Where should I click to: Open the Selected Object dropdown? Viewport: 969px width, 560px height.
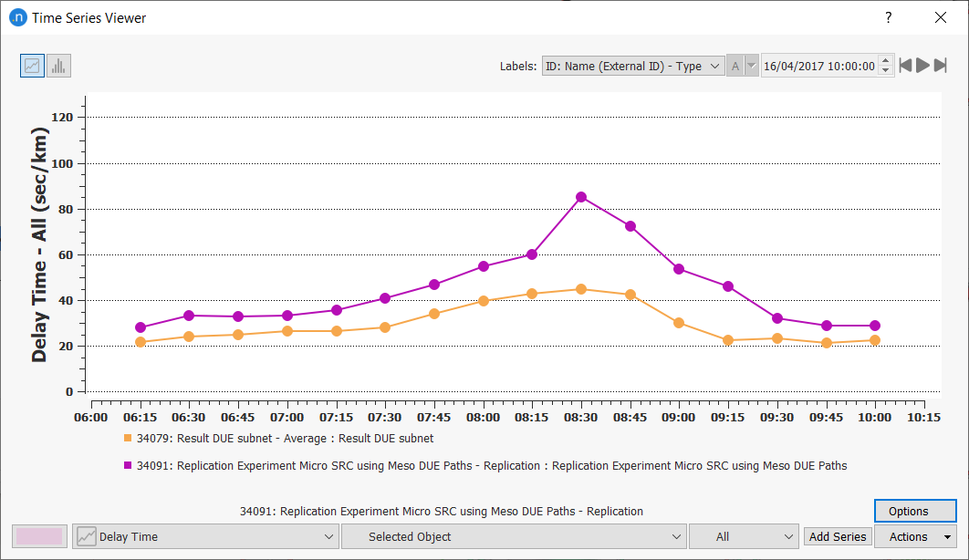click(x=514, y=537)
